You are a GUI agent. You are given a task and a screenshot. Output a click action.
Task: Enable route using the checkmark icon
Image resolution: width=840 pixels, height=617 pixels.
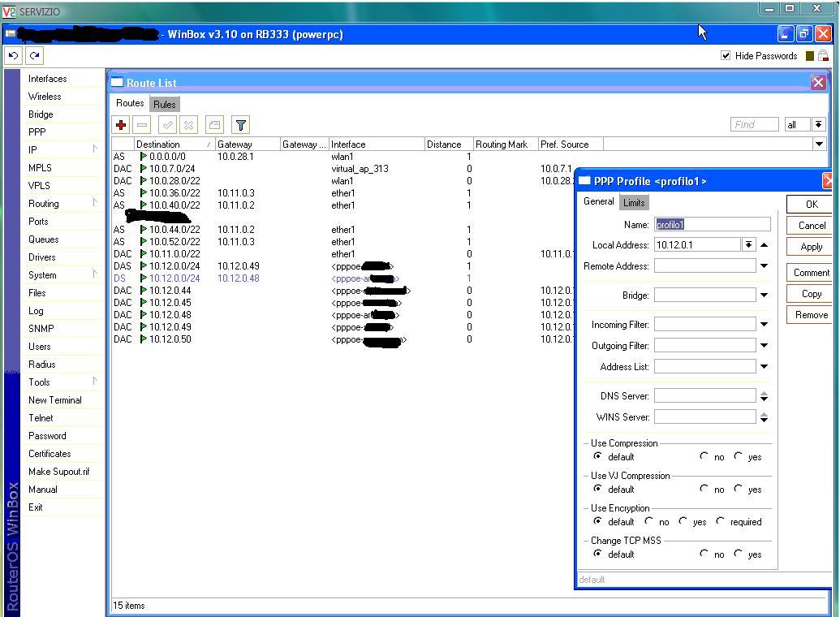point(168,125)
